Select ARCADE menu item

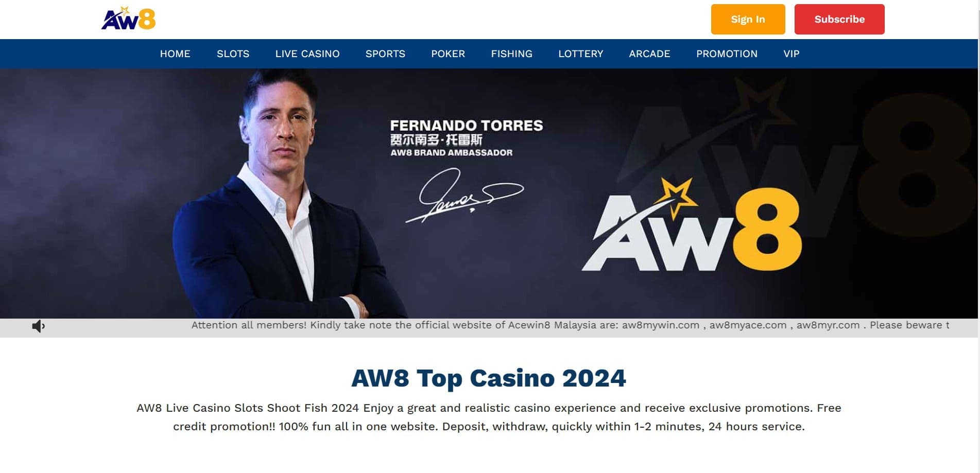pyautogui.click(x=649, y=54)
